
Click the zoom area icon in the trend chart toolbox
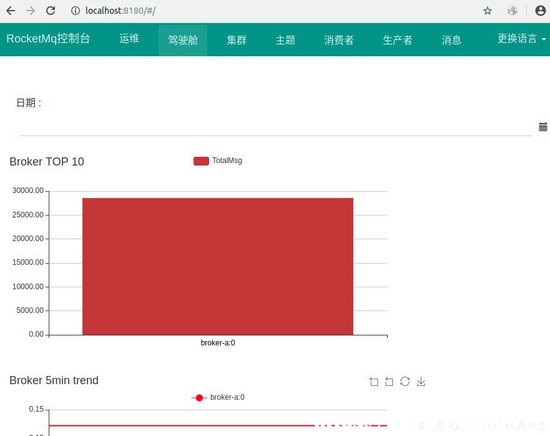point(374,381)
